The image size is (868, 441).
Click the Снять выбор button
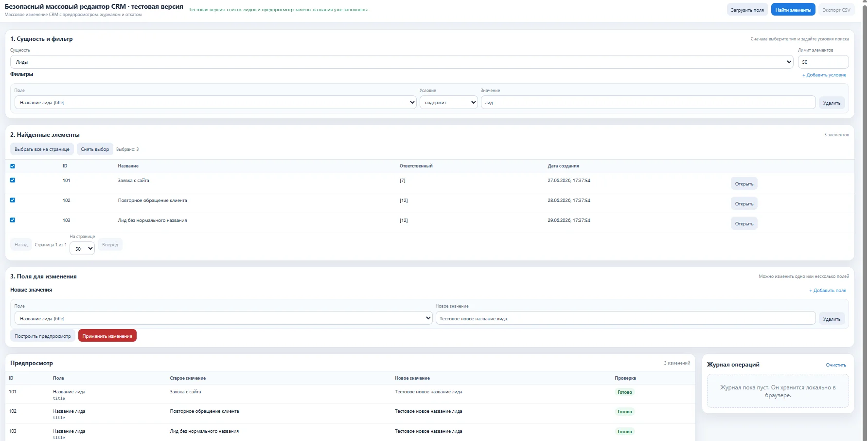tap(95, 149)
